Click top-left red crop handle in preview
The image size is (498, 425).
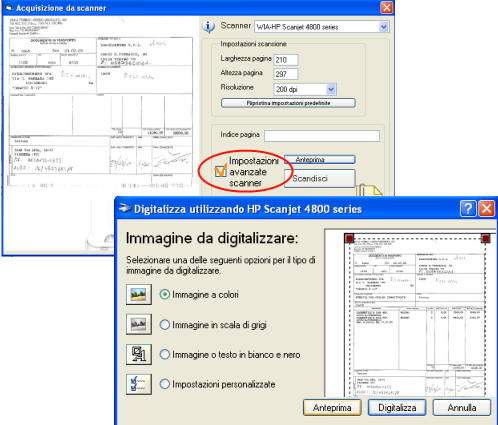click(x=349, y=238)
